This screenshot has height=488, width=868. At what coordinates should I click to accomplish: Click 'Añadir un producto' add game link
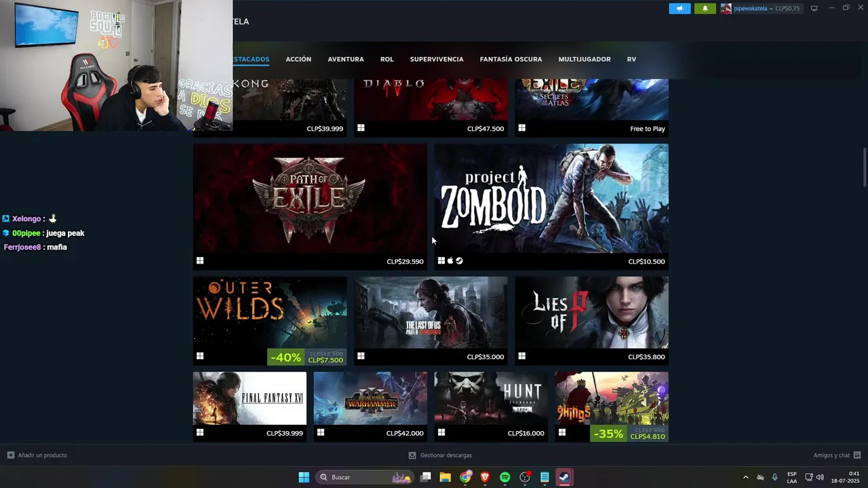[37, 455]
